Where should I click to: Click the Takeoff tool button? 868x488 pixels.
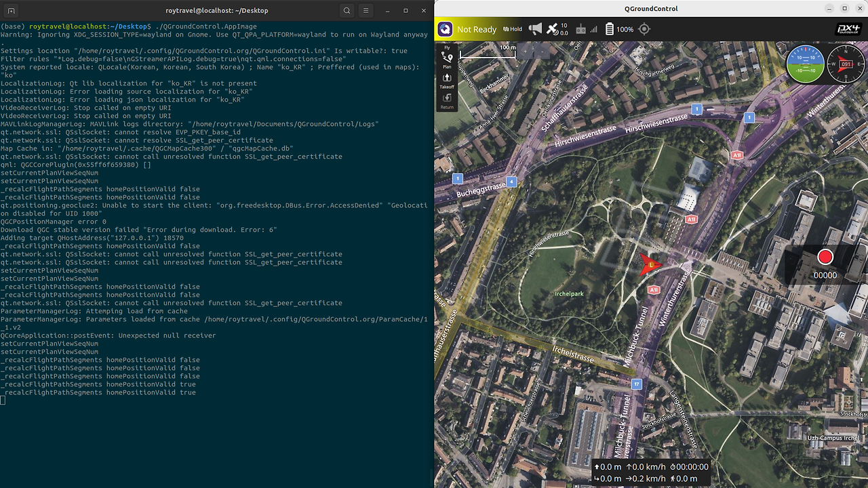(447, 81)
